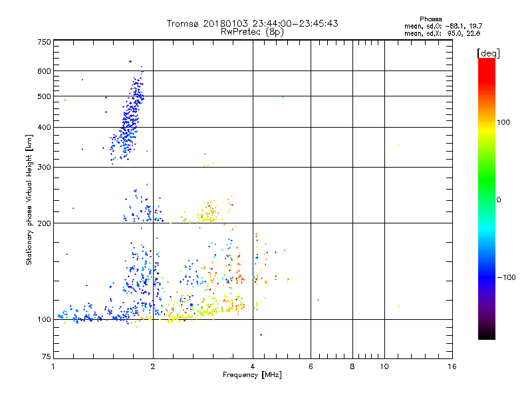Click the yellow data point above 10 MHz near 350 km
Viewport: 532px width, 399px height.
coord(398,144)
